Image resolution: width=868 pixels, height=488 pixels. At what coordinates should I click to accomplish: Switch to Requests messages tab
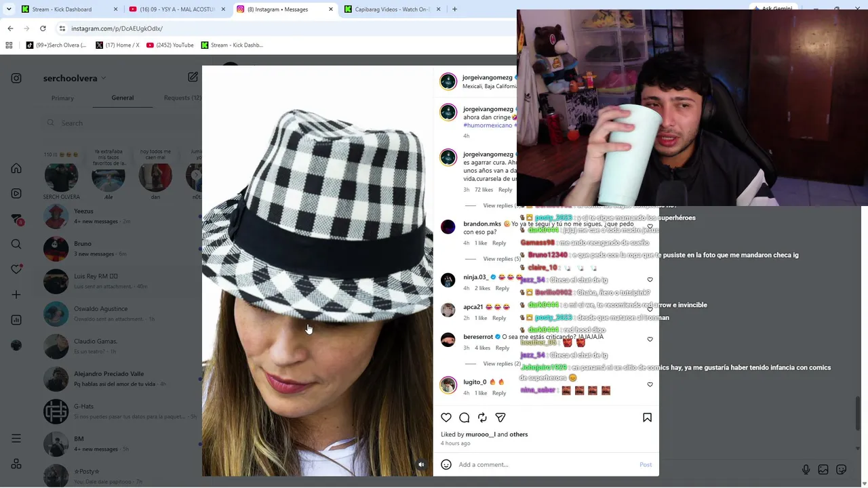182,98
